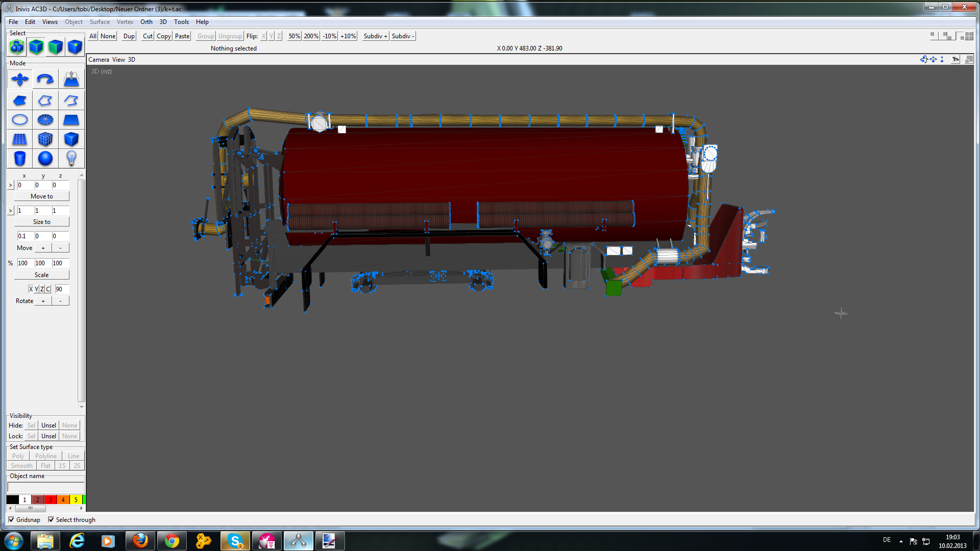Add a Light with the bulb icon
This screenshot has height=551, width=980.
pos(71,159)
